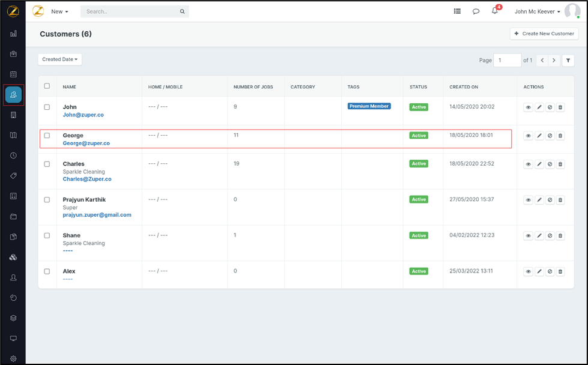The width and height of the screenshot is (588, 365).
Task: Open the chat messages icon
Action: (x=476, y=11)
